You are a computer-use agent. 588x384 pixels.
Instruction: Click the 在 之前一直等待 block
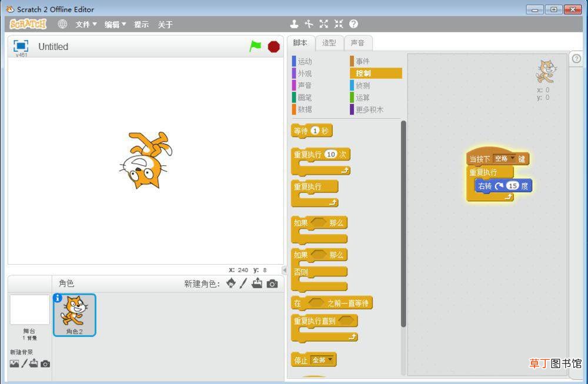click(x=332, y=303)
